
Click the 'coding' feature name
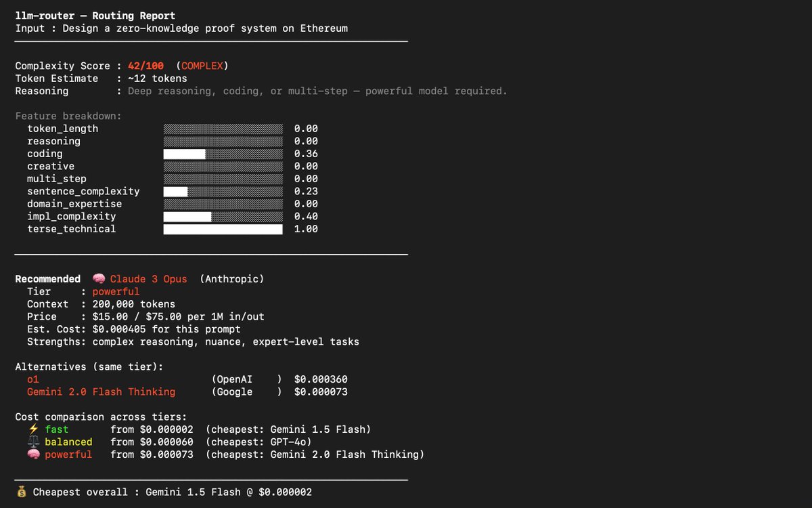45,154
